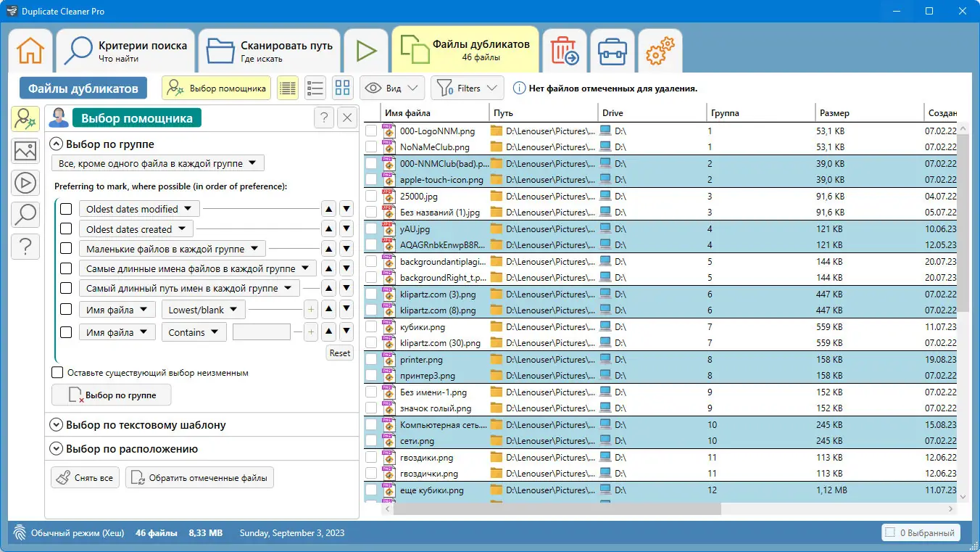This screenshot has width=980, height=552.
Task: Switch to thumbnail grid view icon
Action: (x=342, y=88)
